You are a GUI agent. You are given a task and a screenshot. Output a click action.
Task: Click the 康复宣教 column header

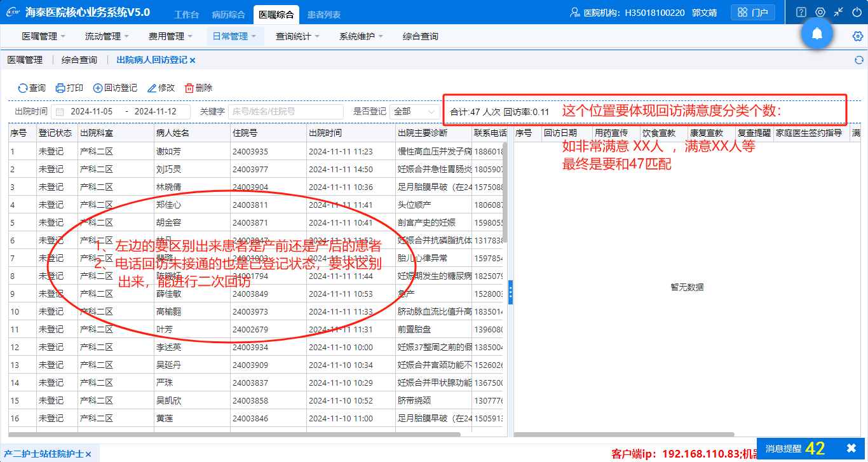pos(711,133)
